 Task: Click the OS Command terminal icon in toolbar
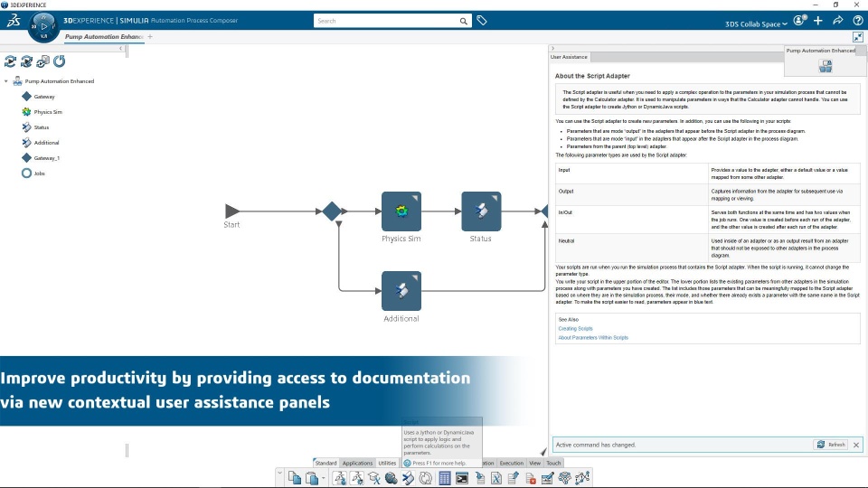(462, 477)
